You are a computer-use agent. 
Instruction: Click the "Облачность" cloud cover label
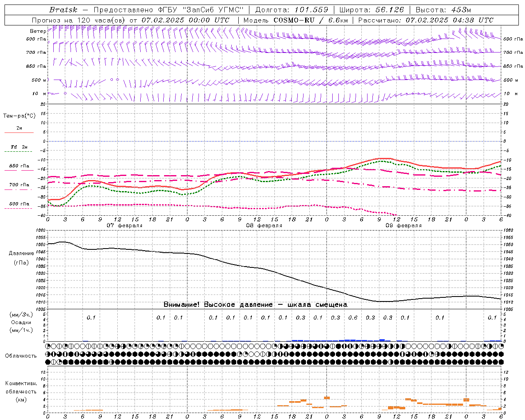click(21, 356)
